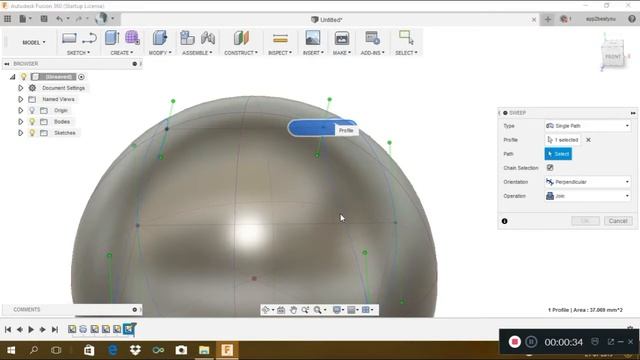
Task: Toggle visibility bulb of the root component
Action: click(24, 77)
